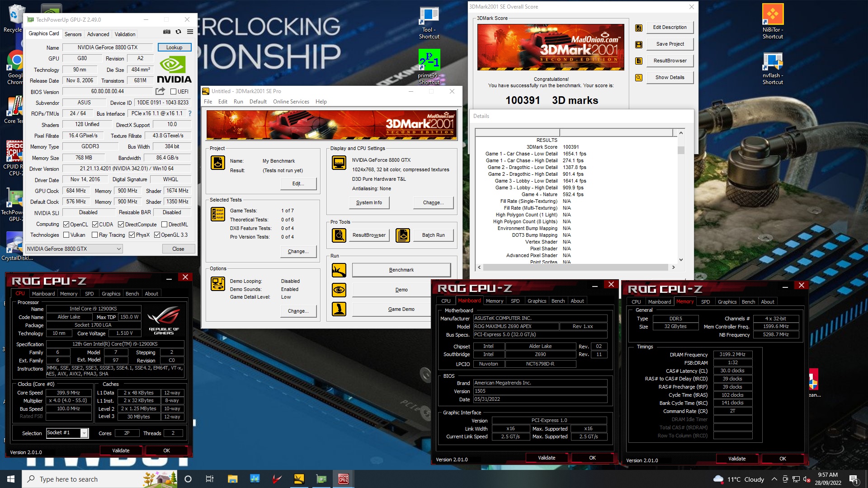Screen dimensions: 868x488
Task: Open the Socket #1 selection dropdown in CPU-Z
Action: [67, 433]
